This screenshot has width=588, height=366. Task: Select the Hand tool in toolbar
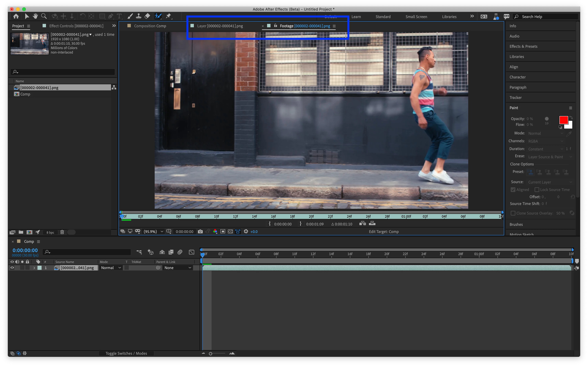[x=35, y=16]
